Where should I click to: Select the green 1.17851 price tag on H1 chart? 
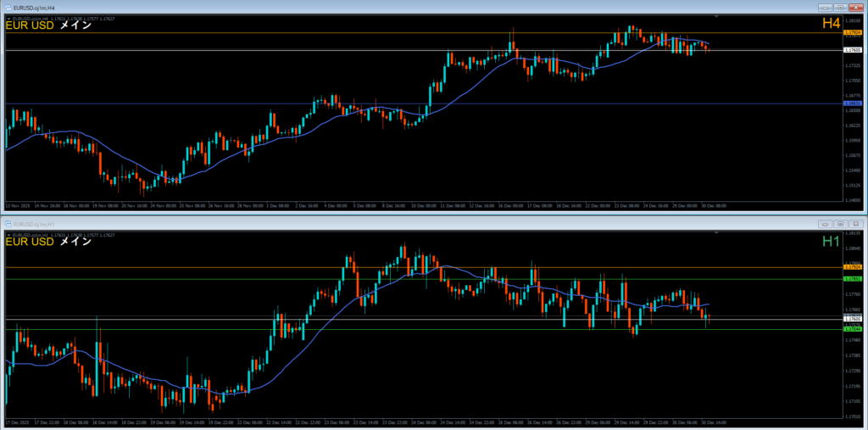coord(852,278)
